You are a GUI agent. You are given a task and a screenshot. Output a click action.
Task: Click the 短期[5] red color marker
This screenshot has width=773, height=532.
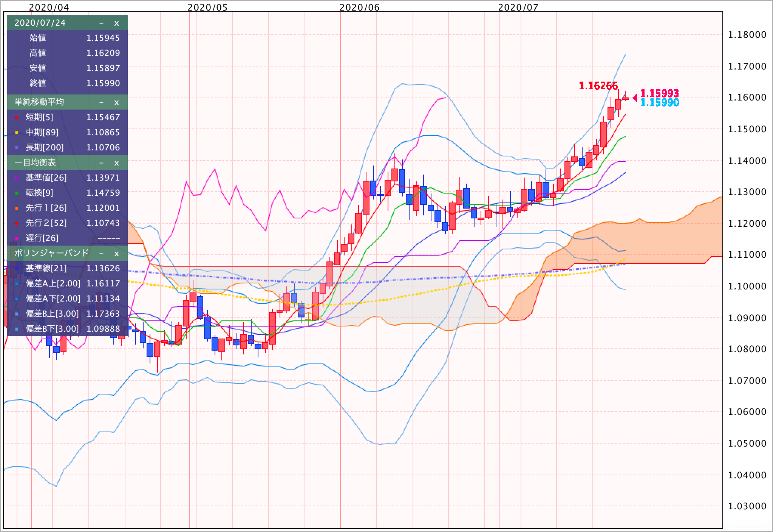17,118
